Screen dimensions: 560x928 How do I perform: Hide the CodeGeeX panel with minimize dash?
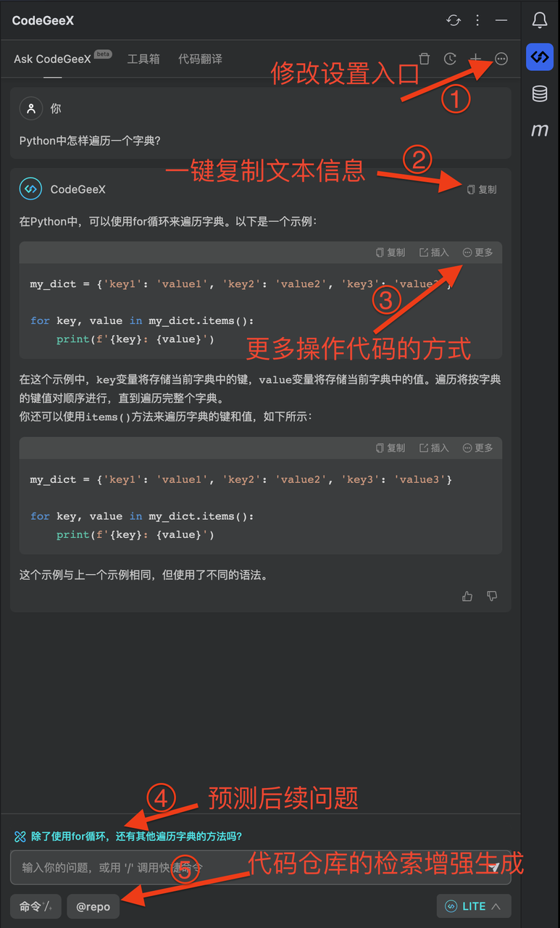point(501,20)
